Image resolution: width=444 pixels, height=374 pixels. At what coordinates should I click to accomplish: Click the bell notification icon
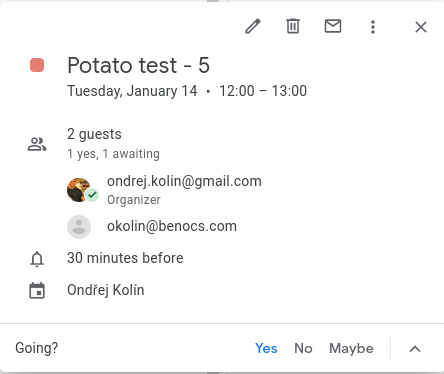[x=37, y=259]
